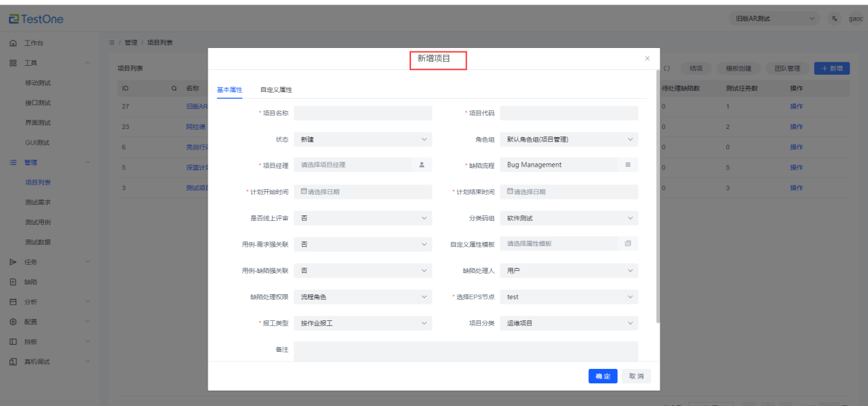Close the 新增项目 dialog with X
Image resolution: width=868 pixels, height=406 pixels.
coord(647,59)
